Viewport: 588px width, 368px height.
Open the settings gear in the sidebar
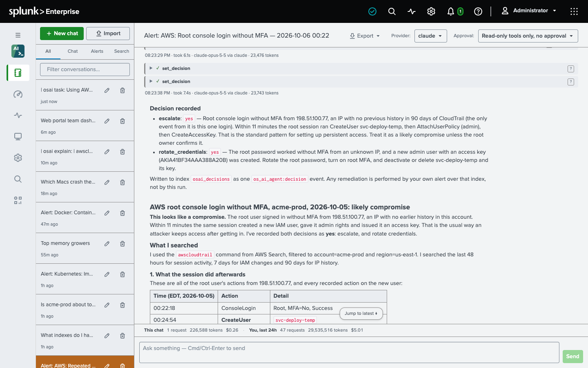pos(18,158)
